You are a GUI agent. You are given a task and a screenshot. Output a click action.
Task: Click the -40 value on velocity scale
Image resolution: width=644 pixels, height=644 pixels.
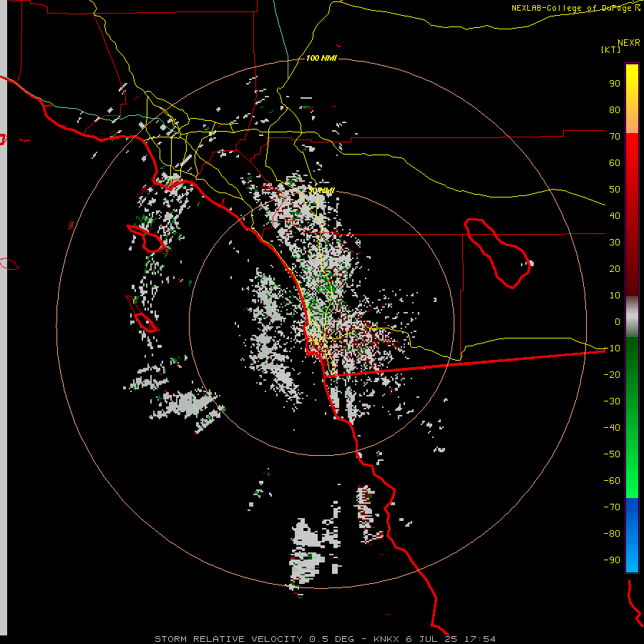[x=612, y=428]
